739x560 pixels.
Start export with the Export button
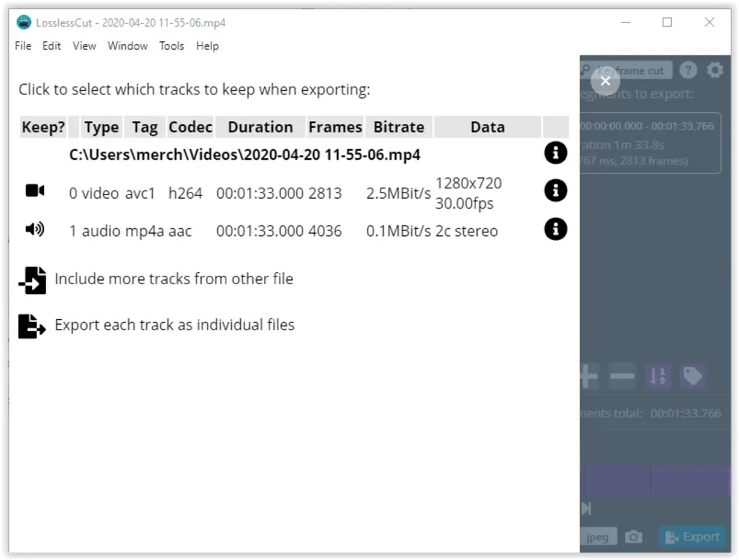[x=692, y=536]
